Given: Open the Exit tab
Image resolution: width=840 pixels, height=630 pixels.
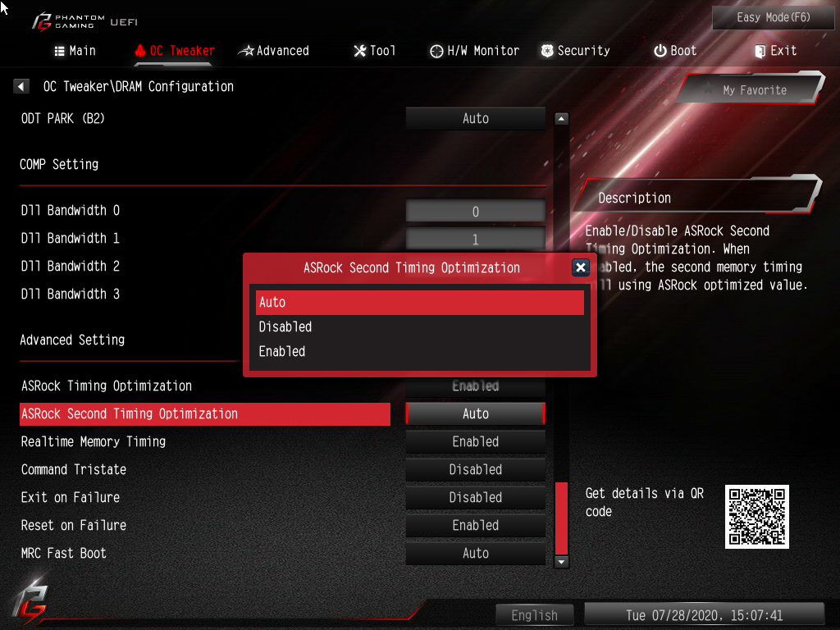Looking at the screenshot, I should (x=775, y=51).
